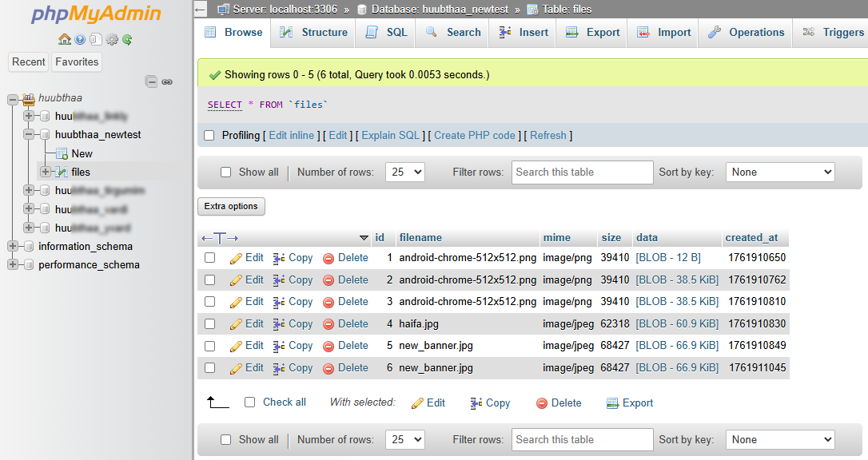
Task: Click the link-with-main-panel chain icon
Action: (x=167, y=81)
